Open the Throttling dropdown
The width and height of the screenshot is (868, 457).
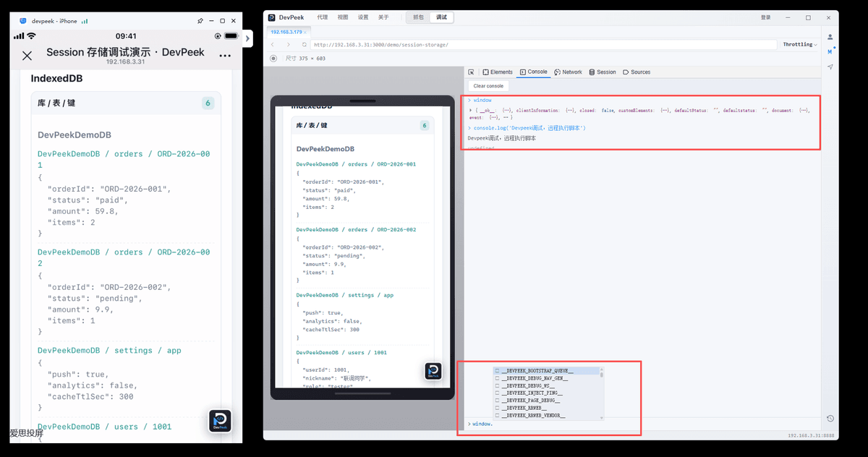[799, 45]
